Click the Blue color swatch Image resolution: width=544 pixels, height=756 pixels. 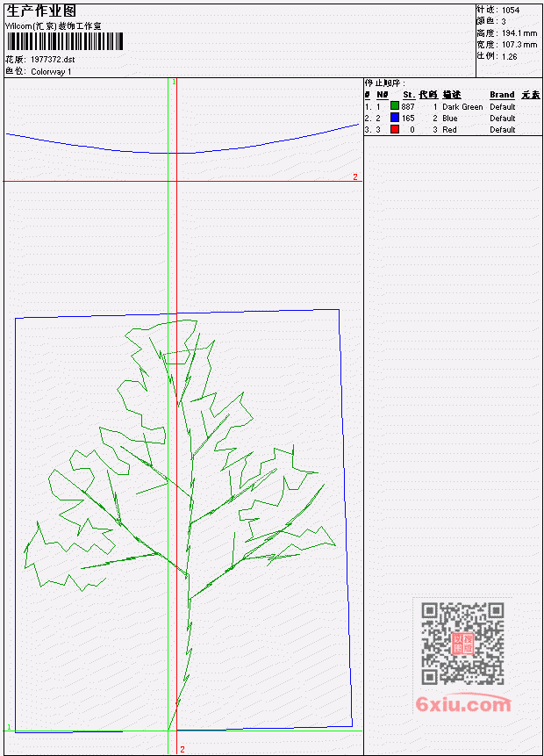pyautogui.click(x=395, y=118)
